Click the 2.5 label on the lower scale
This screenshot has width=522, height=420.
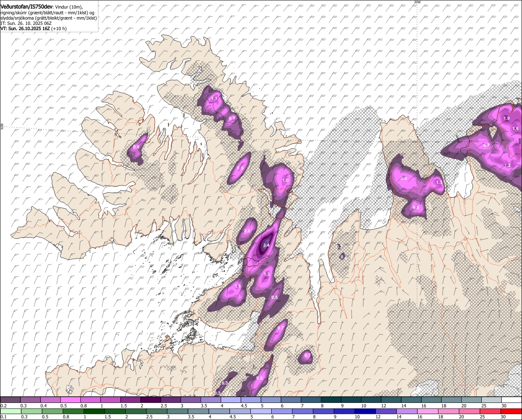click(149, 417)
